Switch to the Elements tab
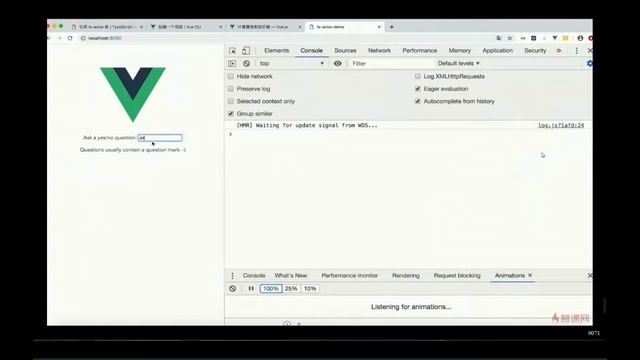Screen dimensions: 640x360 click(x=276, y=51)
